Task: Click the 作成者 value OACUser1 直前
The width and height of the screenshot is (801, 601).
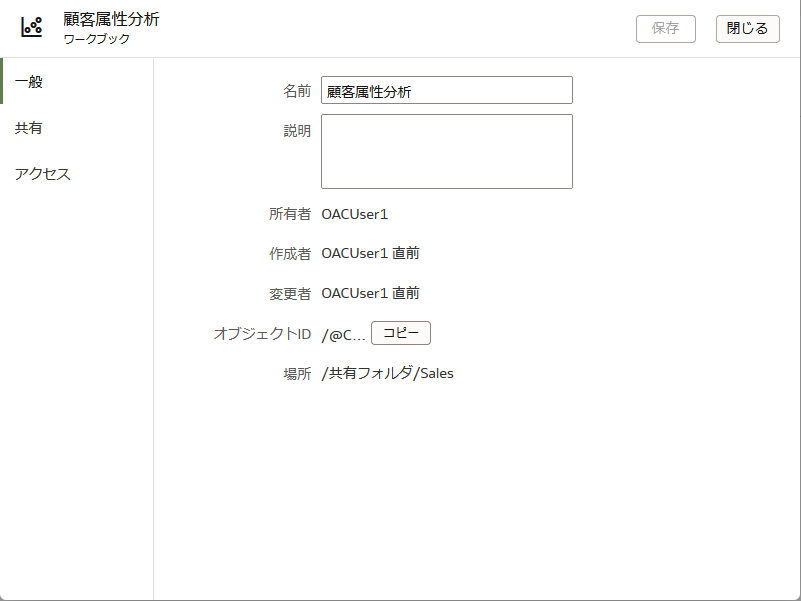Action: tap(370, 253)
